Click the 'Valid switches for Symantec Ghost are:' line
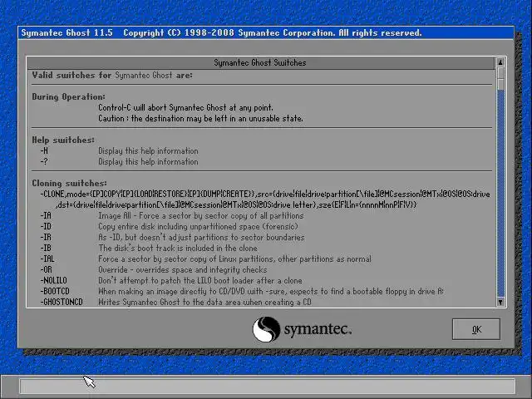Image resolution: width=532 pixels, height=399 pixels. pos(112,76)
